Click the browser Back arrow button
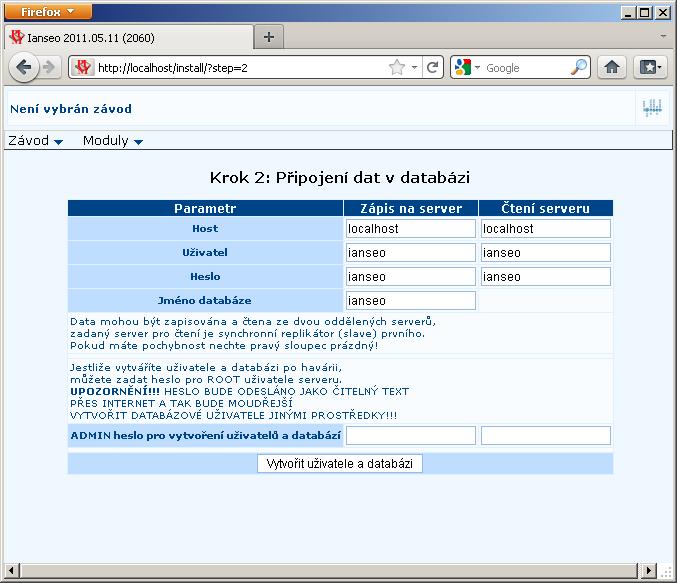The image size is (677, 583). point(23,67)
